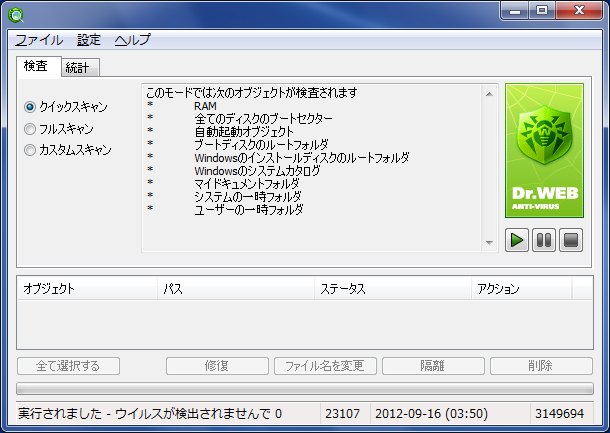The image size is (610, 433).
Task: Click the マイドキュメントフォルダ entry
Action: tap(247, 183)
